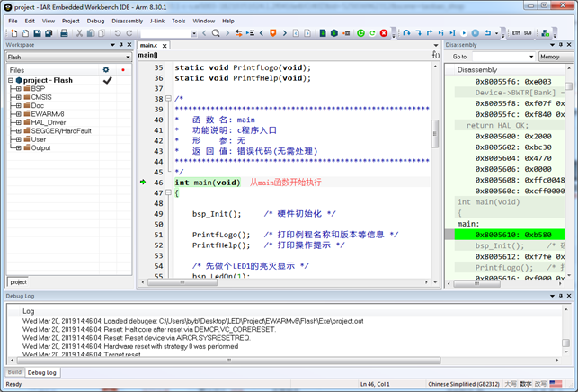Image resolution: width=578 pixels, height=392 pixels.
Task: Select the User folder in workspace tree
Action: 39,139
